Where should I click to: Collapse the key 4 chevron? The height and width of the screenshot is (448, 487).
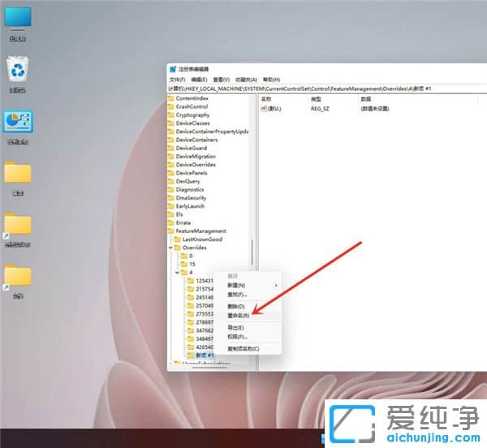click(x=177, y=273)
